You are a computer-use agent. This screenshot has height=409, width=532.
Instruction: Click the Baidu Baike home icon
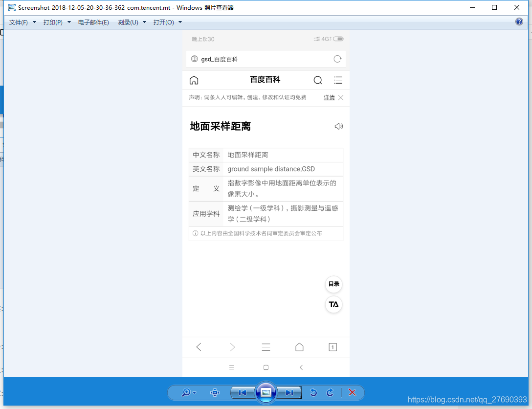click(194, 80)
